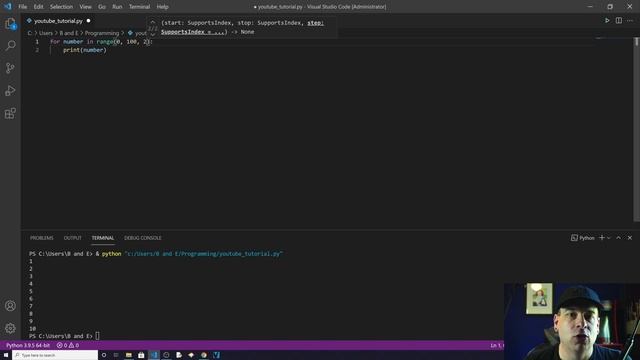Switch to the PROBLEMS panel tab
This screenshot has width=640, height=360.
point(42,238)
